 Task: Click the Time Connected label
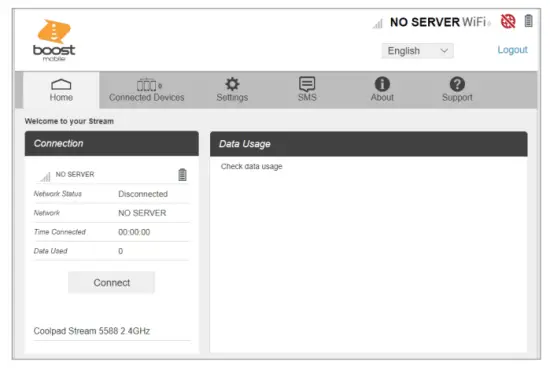click(x=60, y=232)
